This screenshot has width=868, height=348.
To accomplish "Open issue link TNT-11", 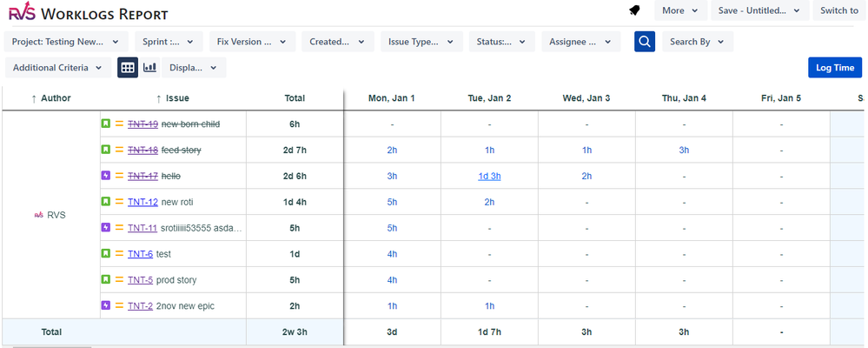I will pyautogui.click(x=142, y=228).
